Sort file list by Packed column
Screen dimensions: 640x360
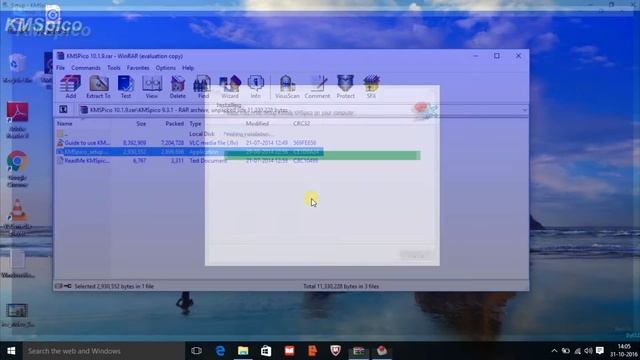pos(174,123)
